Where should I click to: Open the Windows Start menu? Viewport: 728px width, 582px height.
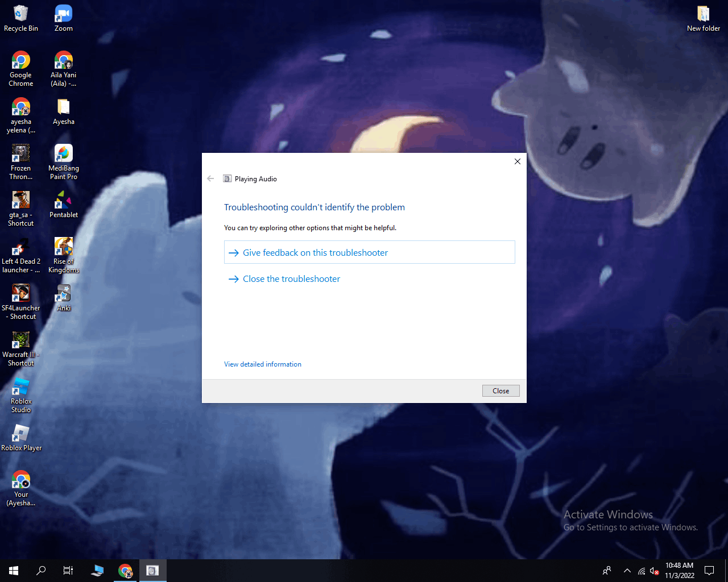14,571
